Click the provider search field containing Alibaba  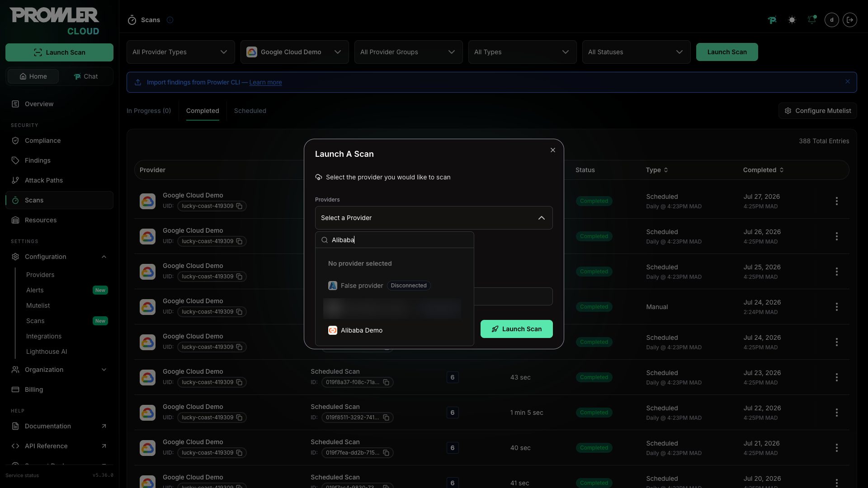click(395, 240)
